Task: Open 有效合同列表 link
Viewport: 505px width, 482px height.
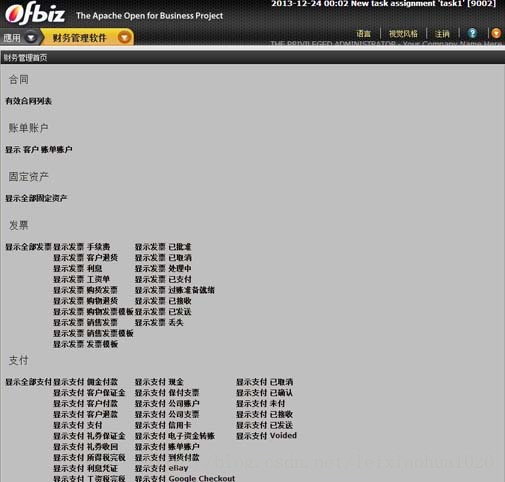Action: [28, 101]
